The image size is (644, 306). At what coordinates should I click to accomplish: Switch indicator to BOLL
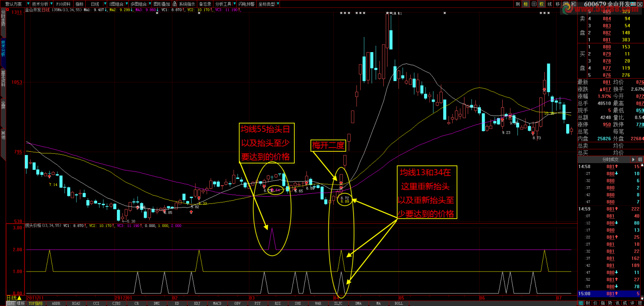pyautogui.click(x=399, y=303)
